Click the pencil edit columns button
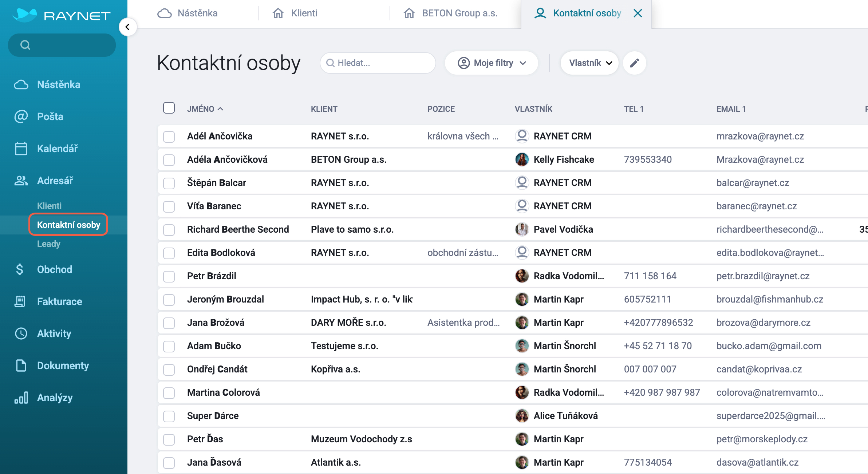 click(x=635, y=63)
